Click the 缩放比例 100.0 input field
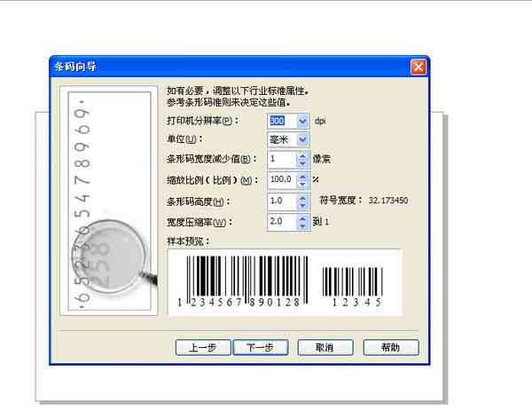Screen dimensions: 532x419 point(282,179)
